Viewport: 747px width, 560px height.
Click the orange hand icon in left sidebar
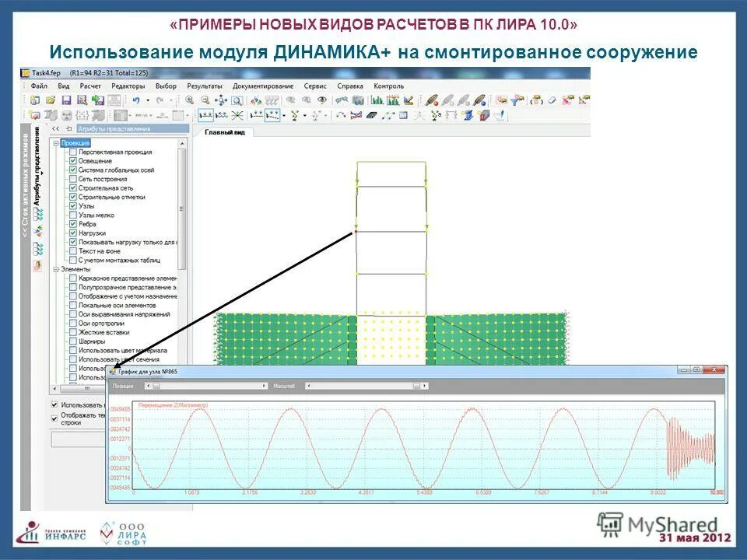coord(37,265)
